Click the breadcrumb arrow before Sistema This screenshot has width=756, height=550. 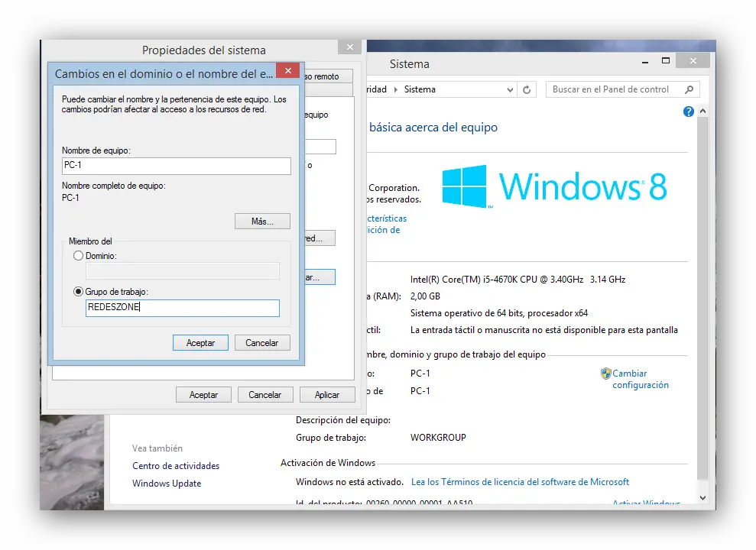tap(396, 89)
